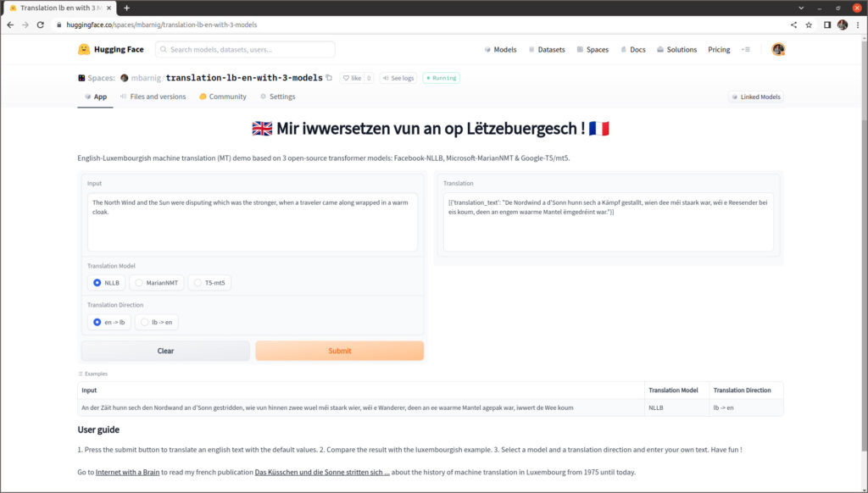This screenshot has height=493, width=868.
Task: Bookmark this page with star icon
Action: pos(809,25)
